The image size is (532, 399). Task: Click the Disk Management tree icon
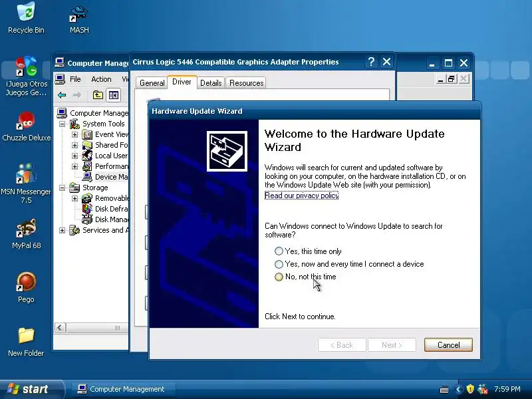87,219
